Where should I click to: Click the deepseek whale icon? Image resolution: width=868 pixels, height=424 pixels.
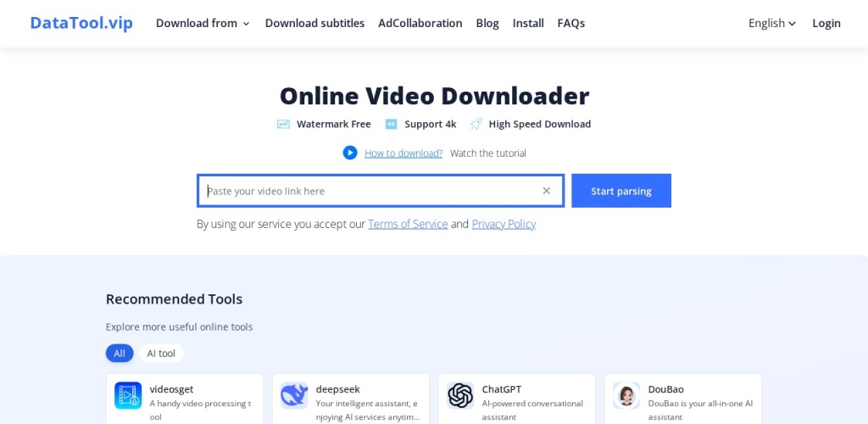(294, 395)
